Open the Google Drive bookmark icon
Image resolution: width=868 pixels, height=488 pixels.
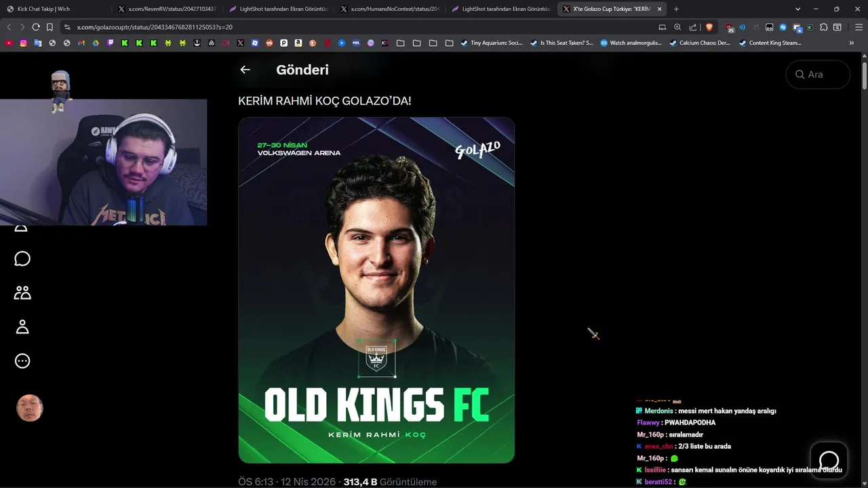(96, 43)
